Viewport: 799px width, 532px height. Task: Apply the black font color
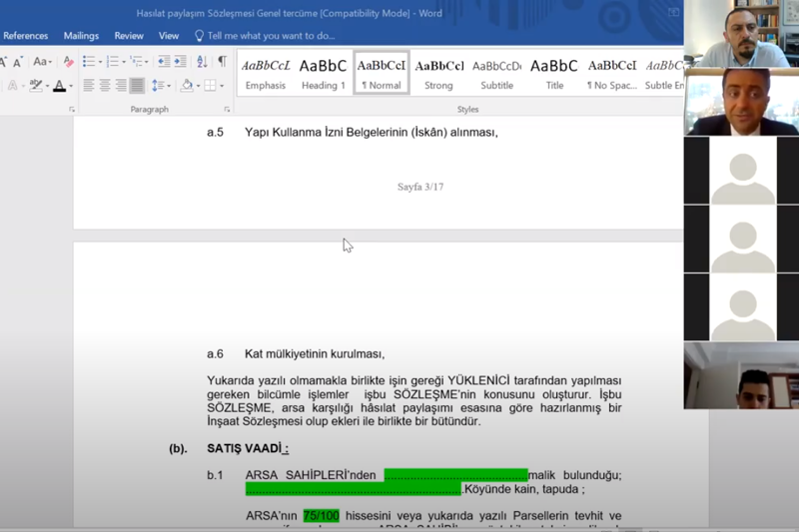60,86
